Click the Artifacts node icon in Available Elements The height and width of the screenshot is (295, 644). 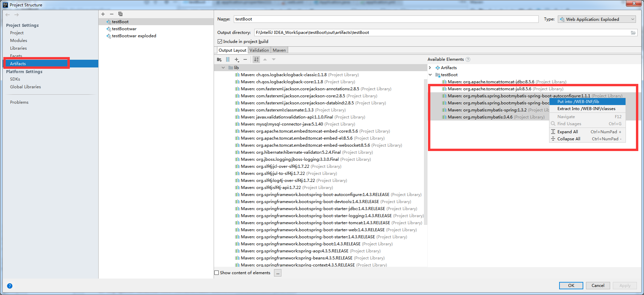pyautogui.click(x=438, y=68)
